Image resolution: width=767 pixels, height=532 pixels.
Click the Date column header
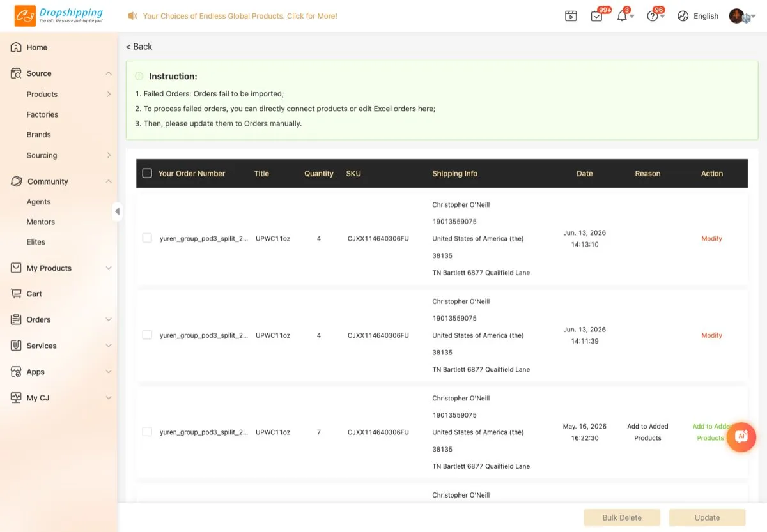pyautogui.click(x=585, y=174)
